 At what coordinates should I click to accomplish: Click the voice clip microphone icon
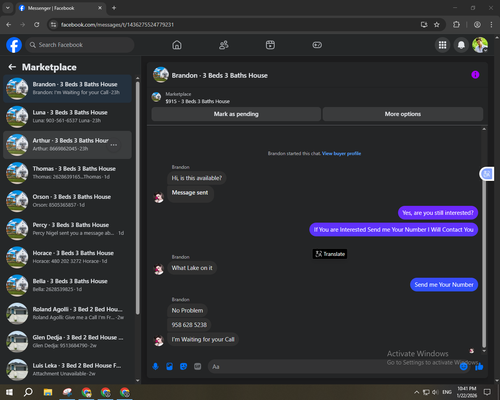[155, 367]
